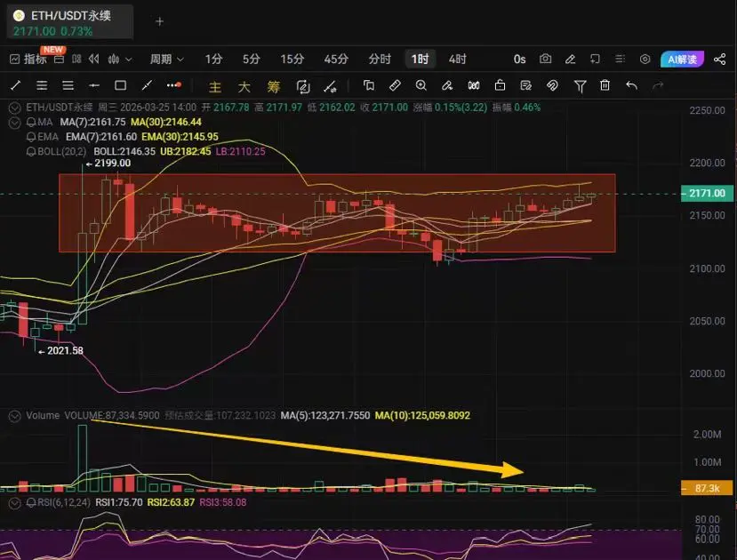Select the parallel lines tool
The width and height of the screenshot is (737, 560).
click(x=68, y=85)
